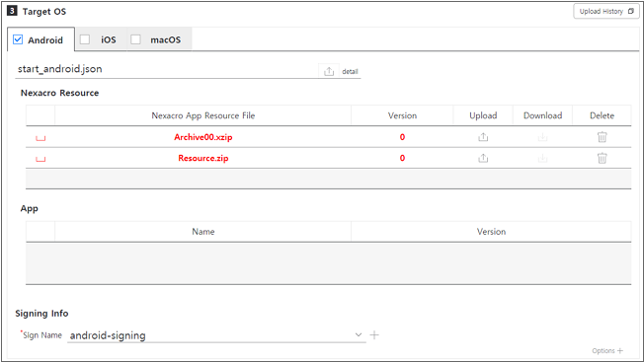The image size is (644, 362).
Task: Select the Resource.zip file name
Action: [x=203, y=158]
